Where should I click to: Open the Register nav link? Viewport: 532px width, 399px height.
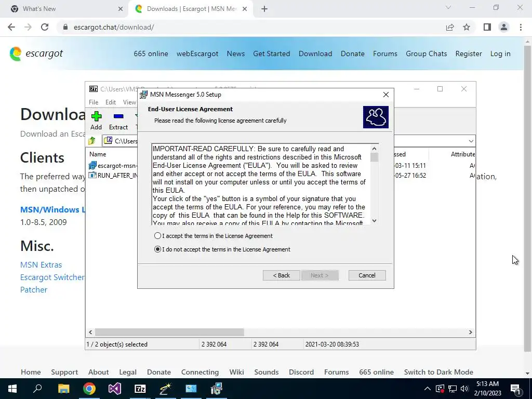click(469, 54)
